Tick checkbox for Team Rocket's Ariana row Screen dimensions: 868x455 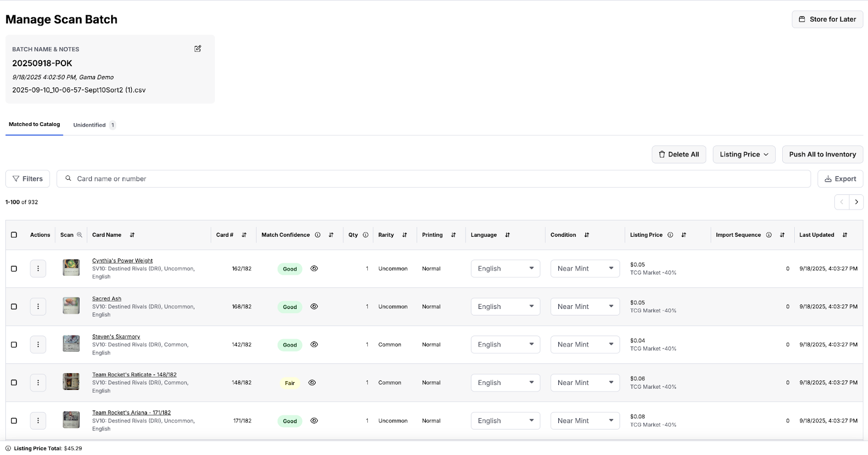pyautogui.click(x=14, y=421)
